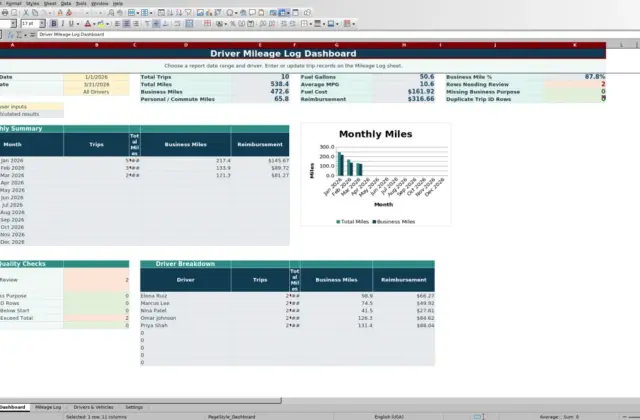Click the Print icon in toolbar
640x420 pixels.
[5, 13]
